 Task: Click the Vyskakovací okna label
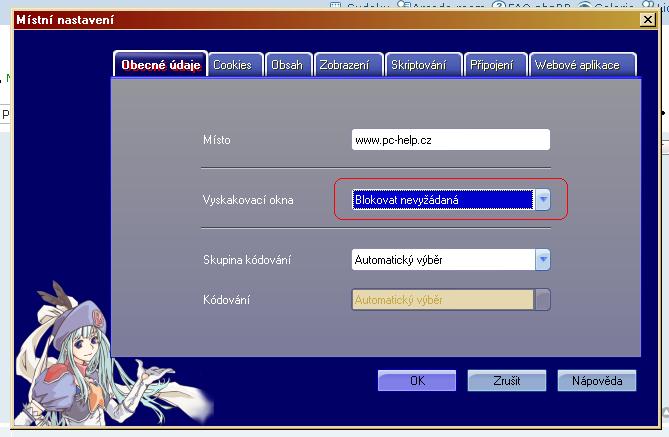247,200
